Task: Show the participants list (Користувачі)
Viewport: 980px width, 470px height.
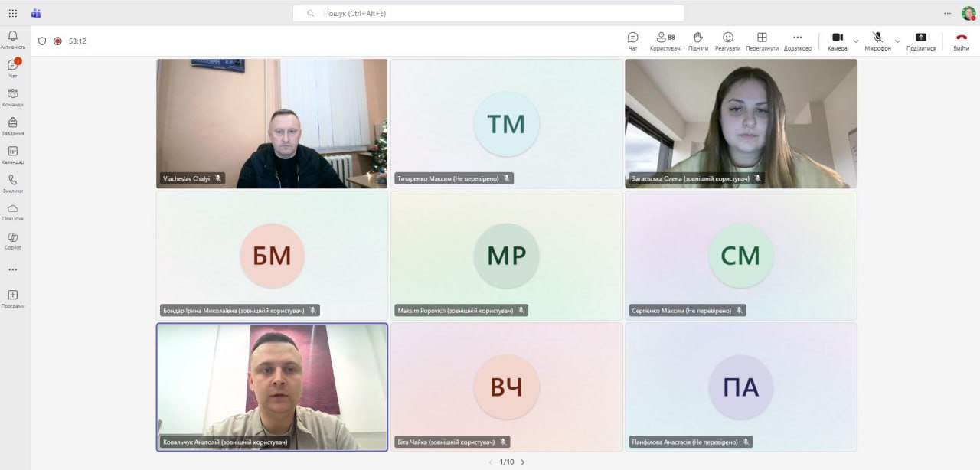Action: [x=665, y=41]
